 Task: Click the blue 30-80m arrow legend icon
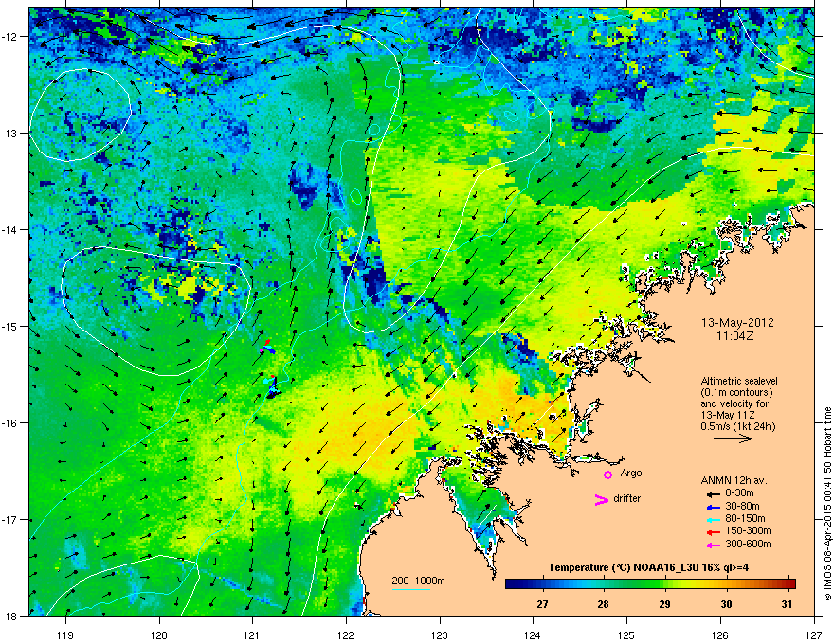[713, 507]
